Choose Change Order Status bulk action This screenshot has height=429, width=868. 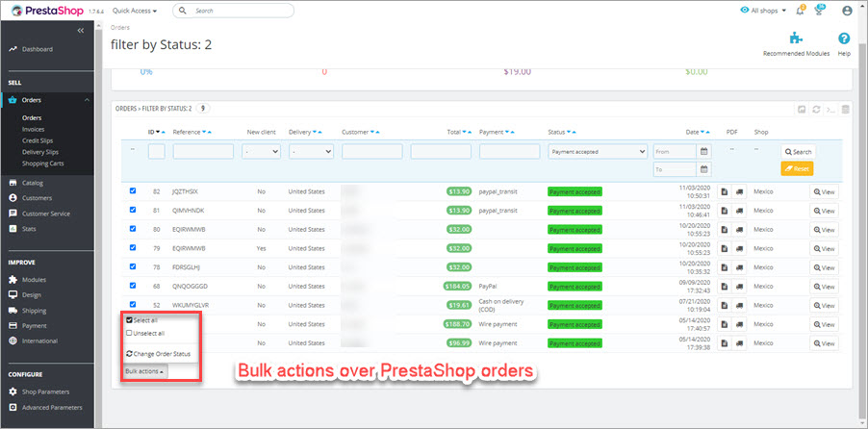[x=159, y=354]
